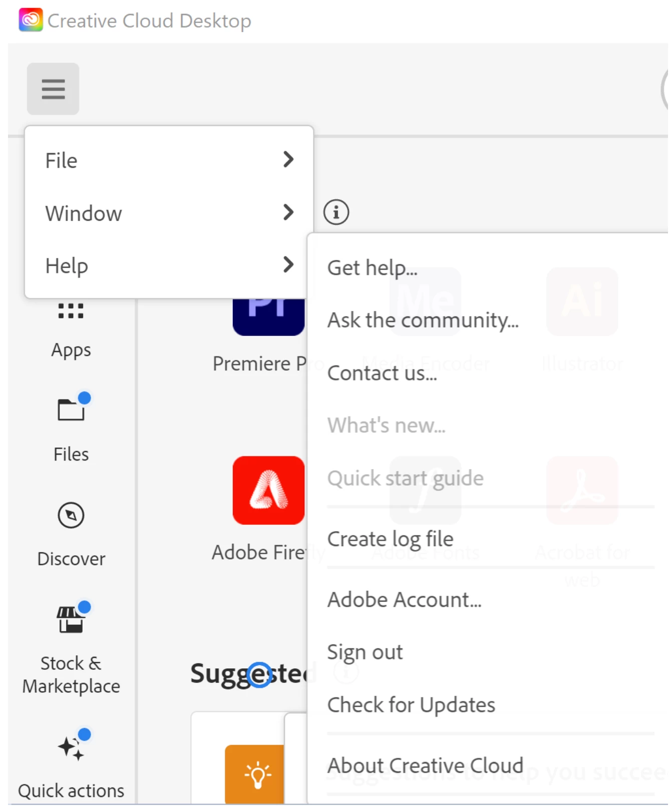Click the Apps sidebar label
Viewport: 670px width, 812px height.
pos(71,350)
